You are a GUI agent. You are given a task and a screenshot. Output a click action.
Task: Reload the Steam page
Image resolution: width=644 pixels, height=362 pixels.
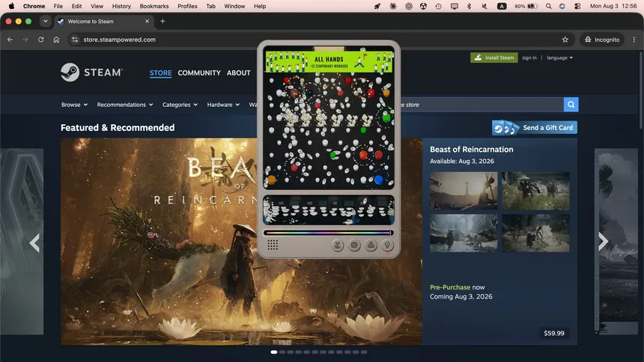click(40, 40)
